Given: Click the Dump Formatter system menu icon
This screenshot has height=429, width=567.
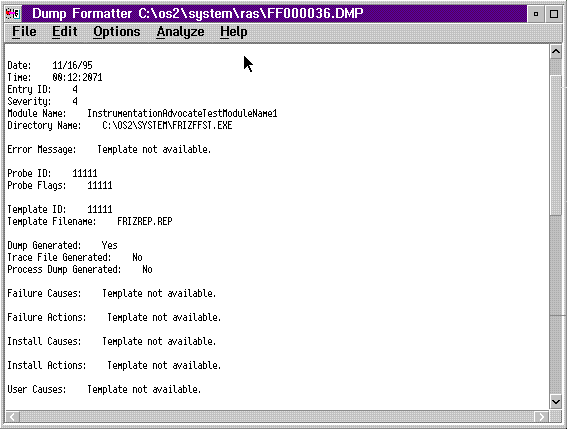Looking at the screenshot, I should 13,14.
